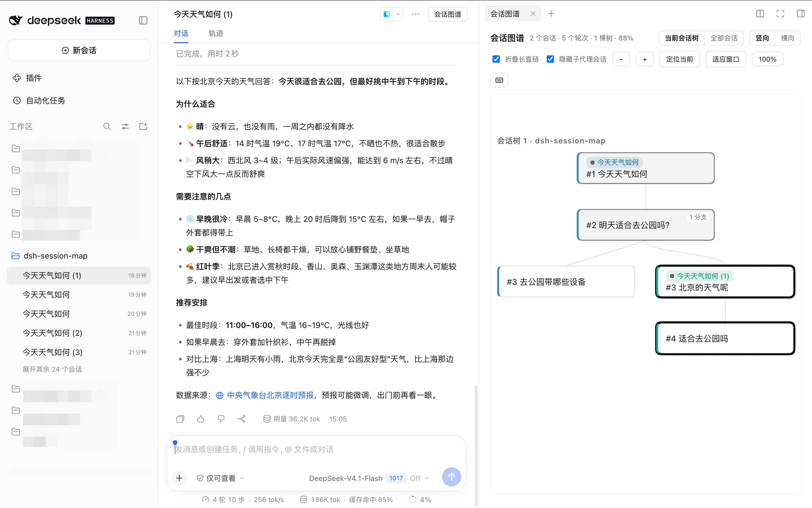
Task: Toggle the right side panel icon
Action: point(801,14)
